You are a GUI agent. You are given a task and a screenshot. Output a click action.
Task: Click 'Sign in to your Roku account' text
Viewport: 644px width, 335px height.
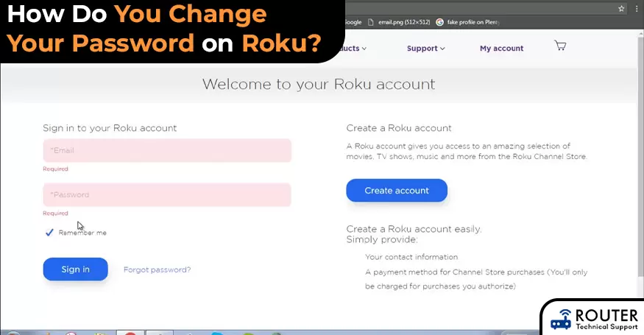(110, 128)
